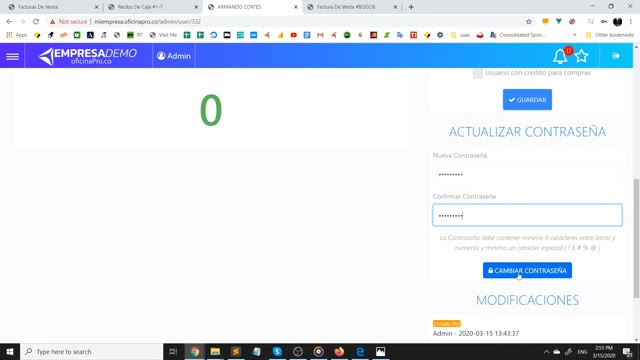Open the hamburger sidebar menu
The image size is (640, 360).
(x=12, y=56)
